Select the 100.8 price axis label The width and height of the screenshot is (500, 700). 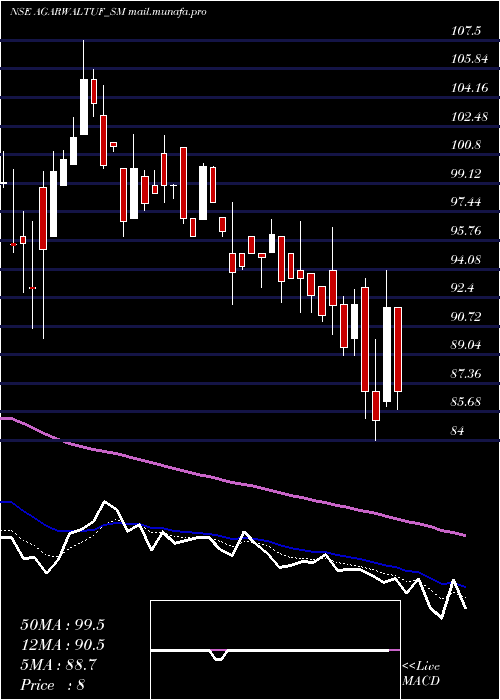coord(467,145)
